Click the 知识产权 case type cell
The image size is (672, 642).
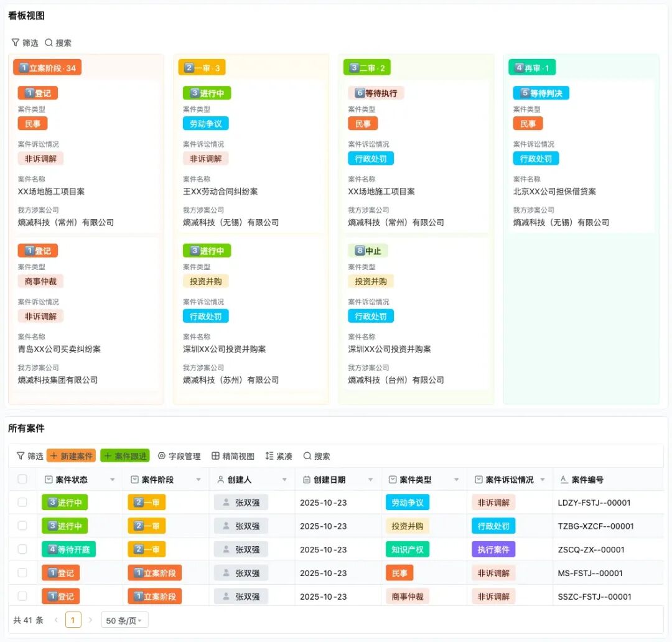point(408,549)
